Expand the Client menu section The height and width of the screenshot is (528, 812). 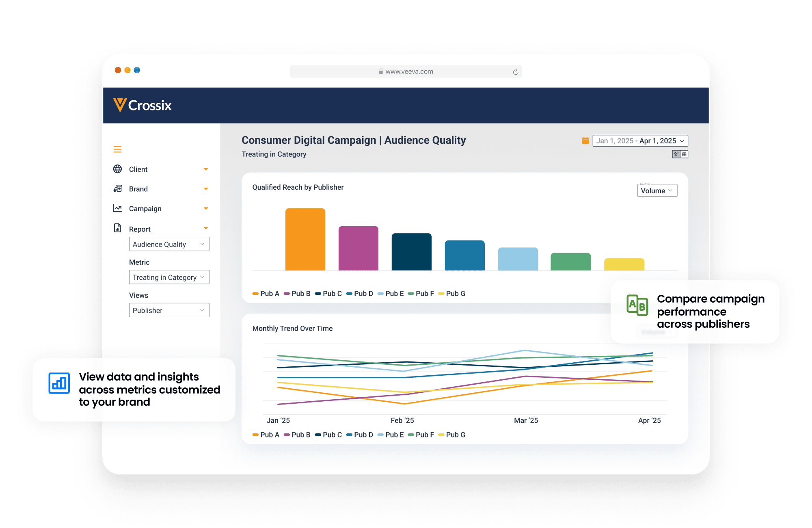[206, 169]
